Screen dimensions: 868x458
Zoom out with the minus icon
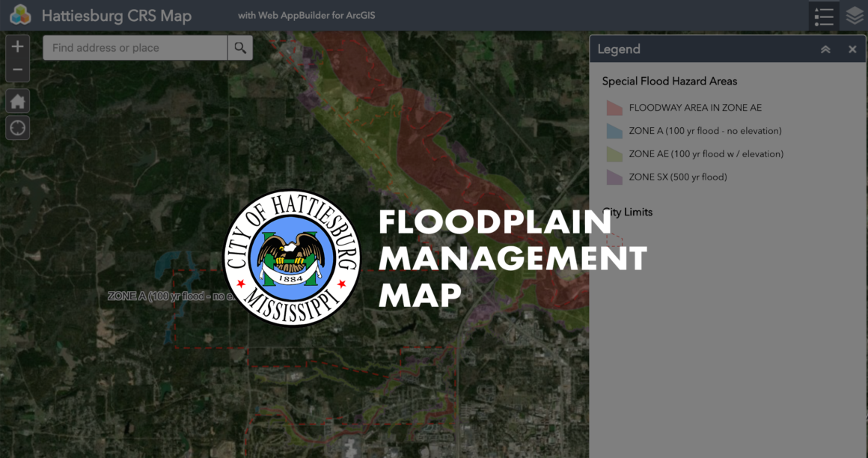point(16,69)
